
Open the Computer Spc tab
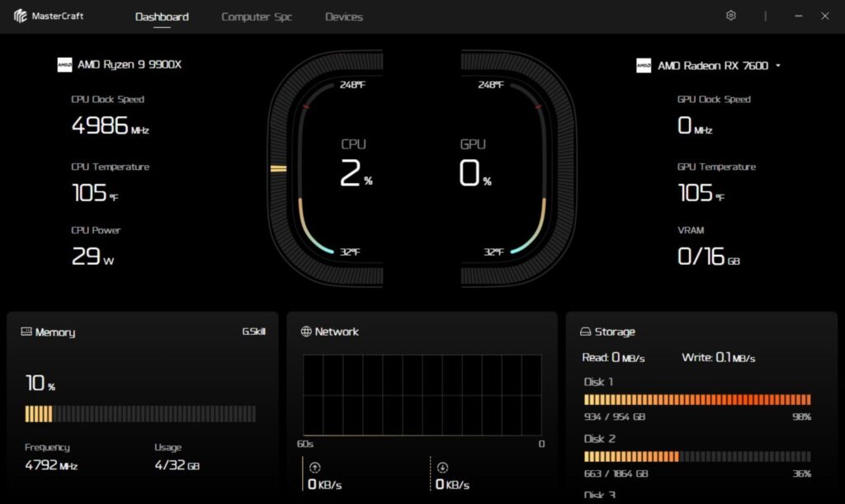point(257,16)
